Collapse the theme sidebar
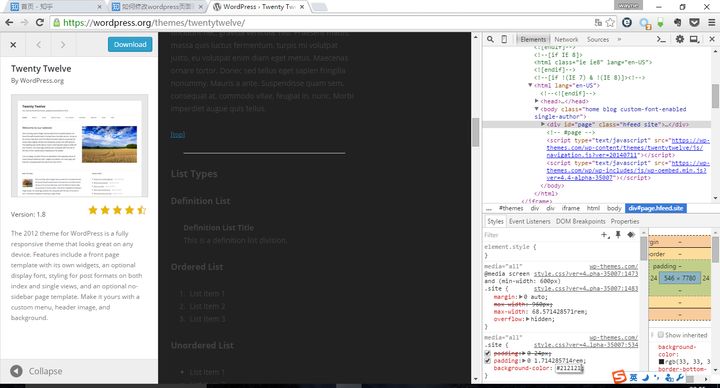 click(36, 371)
